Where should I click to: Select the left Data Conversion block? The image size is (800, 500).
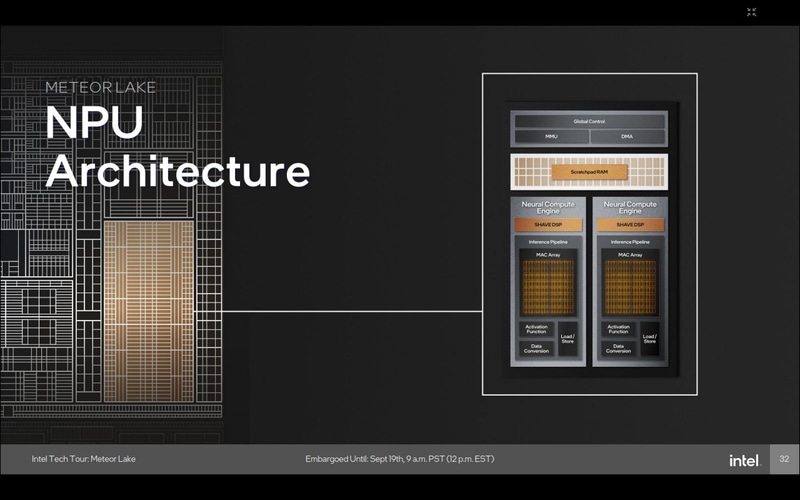click(x=536, y=348)
